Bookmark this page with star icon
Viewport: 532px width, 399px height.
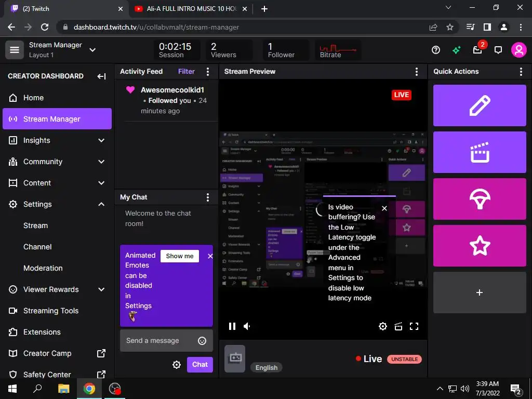(x=450, y=27)
